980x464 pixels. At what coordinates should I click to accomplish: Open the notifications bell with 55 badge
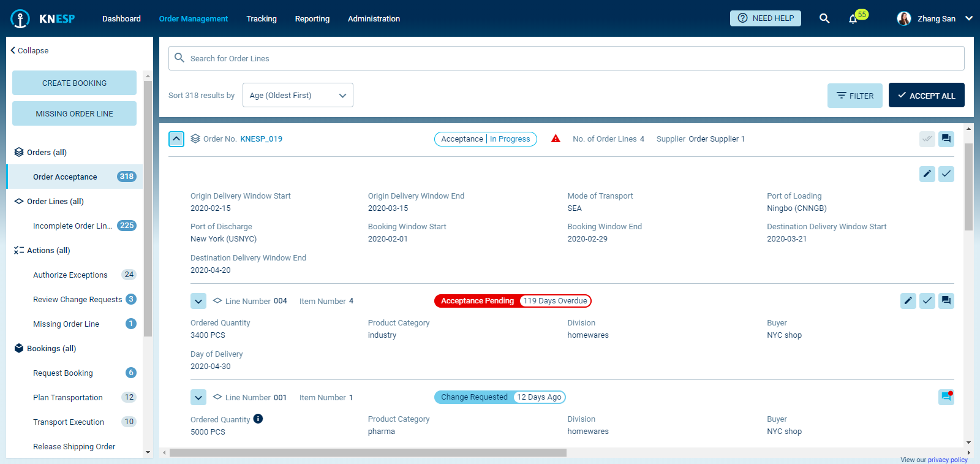click(853, 19)
